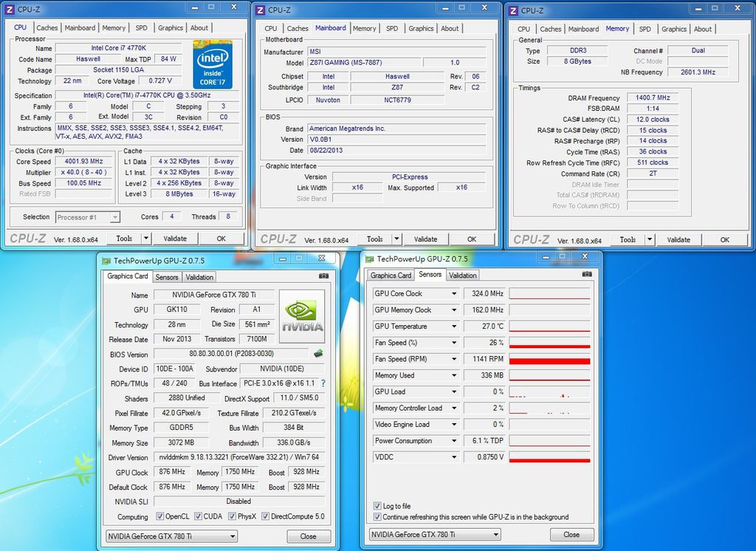Viewport: 756px width, 551px height.
Task: Toggle the OpenCL checkbox
Action: click(x=159, y=516)
